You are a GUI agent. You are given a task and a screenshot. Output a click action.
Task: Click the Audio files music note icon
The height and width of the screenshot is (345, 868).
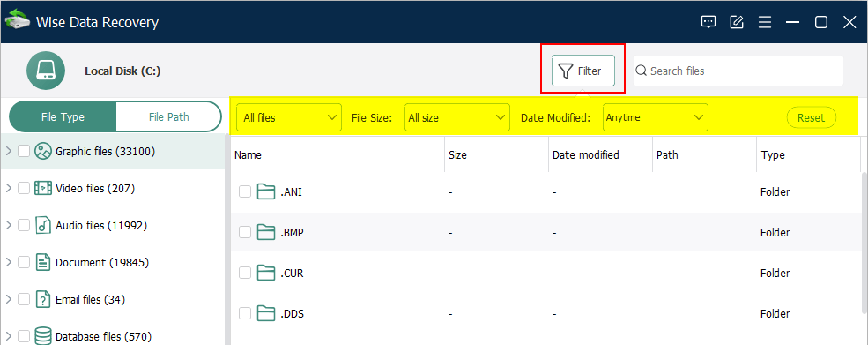point(42,225)
